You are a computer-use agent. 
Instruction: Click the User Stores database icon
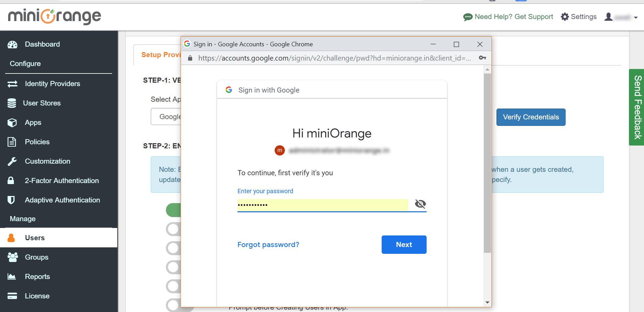[x=12, y=103]
